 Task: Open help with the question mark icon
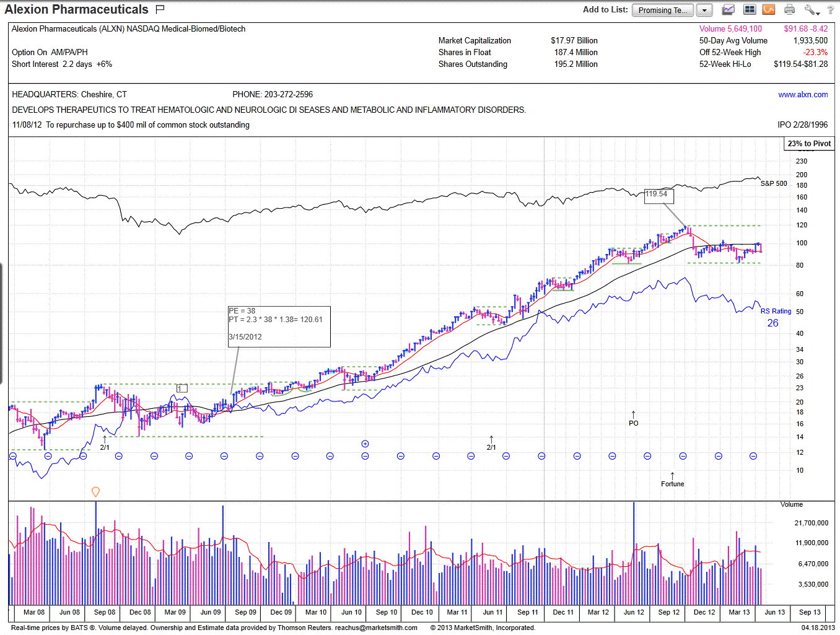(x=831, y=10)
